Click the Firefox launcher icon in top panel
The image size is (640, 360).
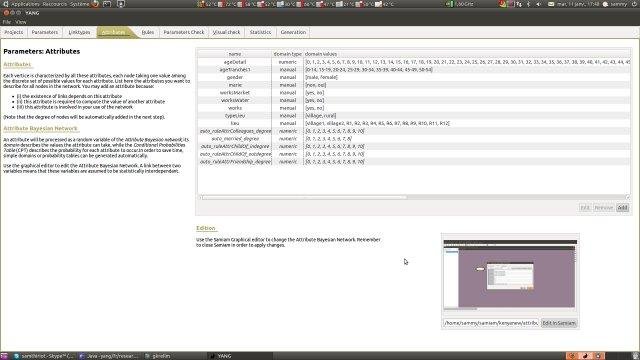tap(96, 4)
